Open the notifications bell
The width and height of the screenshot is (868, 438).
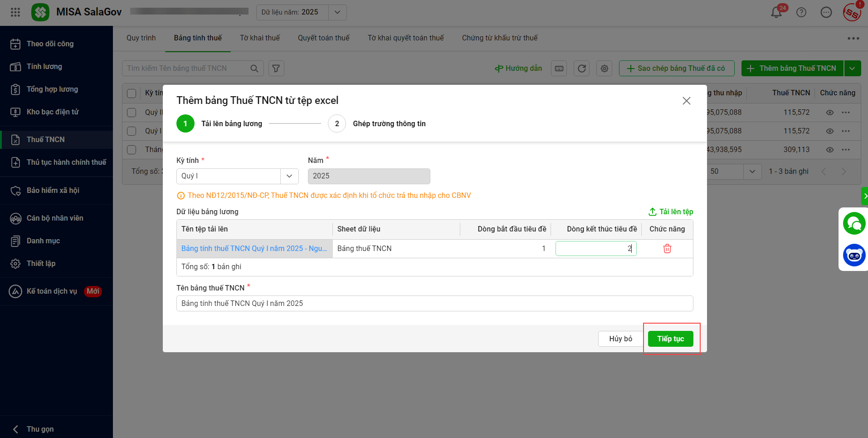[776, 12]
